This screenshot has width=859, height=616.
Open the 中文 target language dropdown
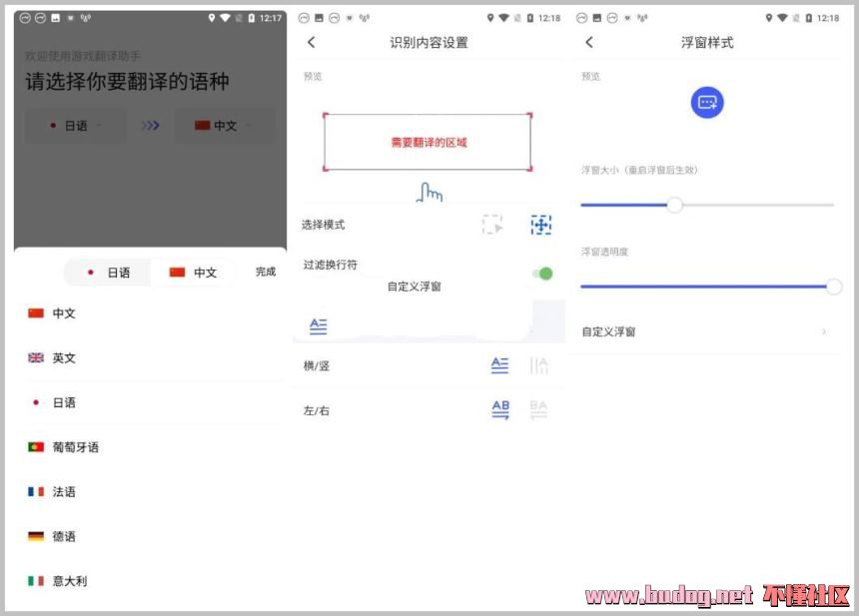(224, 126)
